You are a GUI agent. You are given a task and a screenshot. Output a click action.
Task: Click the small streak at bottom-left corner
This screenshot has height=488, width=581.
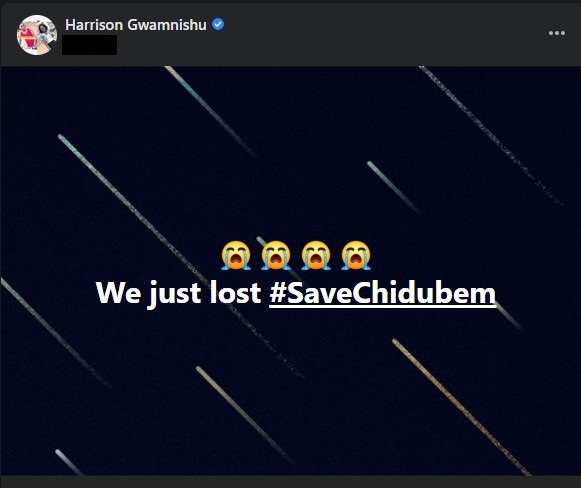[69, 462]
